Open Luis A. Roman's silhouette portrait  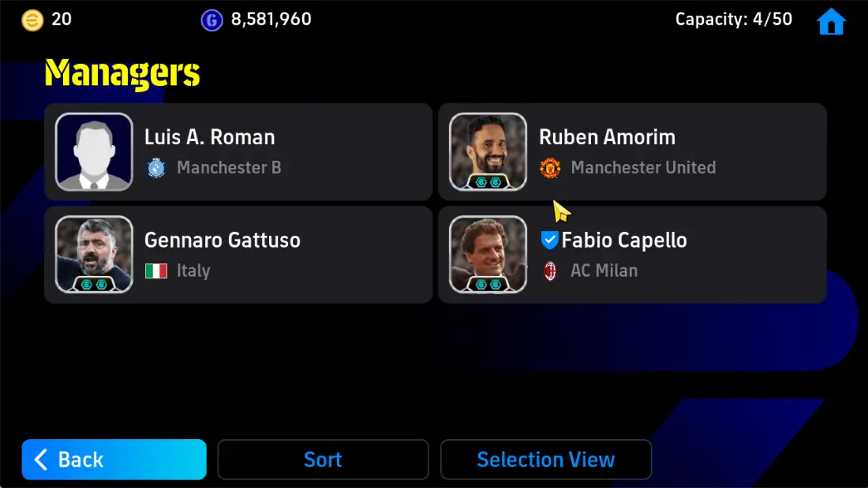pos(94,151)
